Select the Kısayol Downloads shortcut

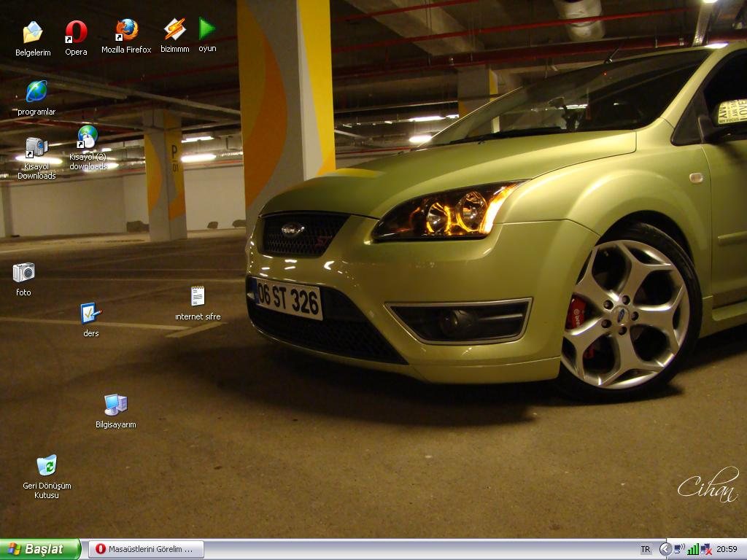36,148
